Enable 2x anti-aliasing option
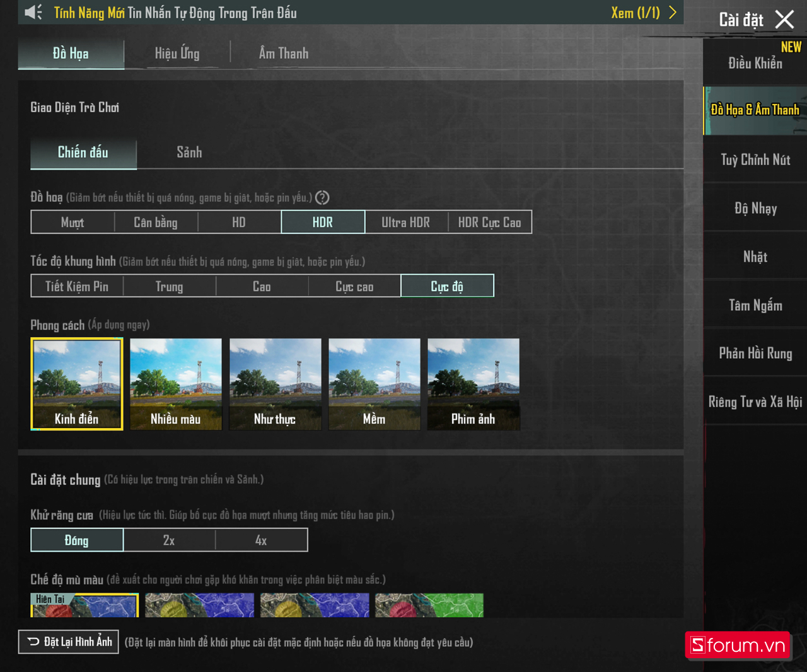 coord(169,541)
